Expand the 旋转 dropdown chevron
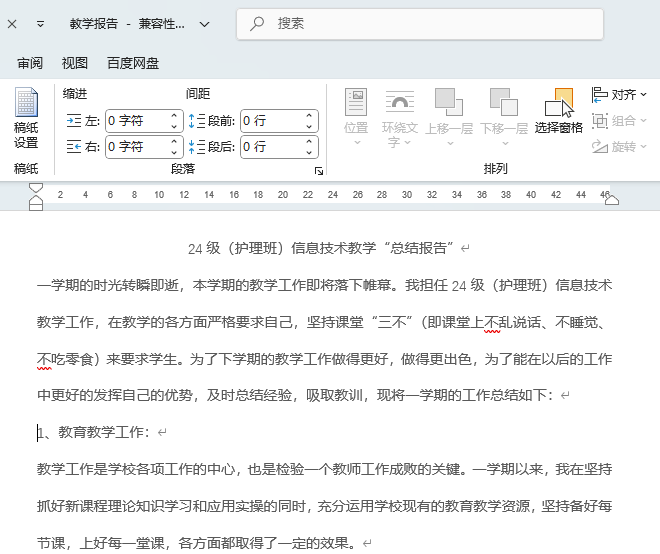The image size is (660, 554). pyautogui.click(x=643, y=146)
